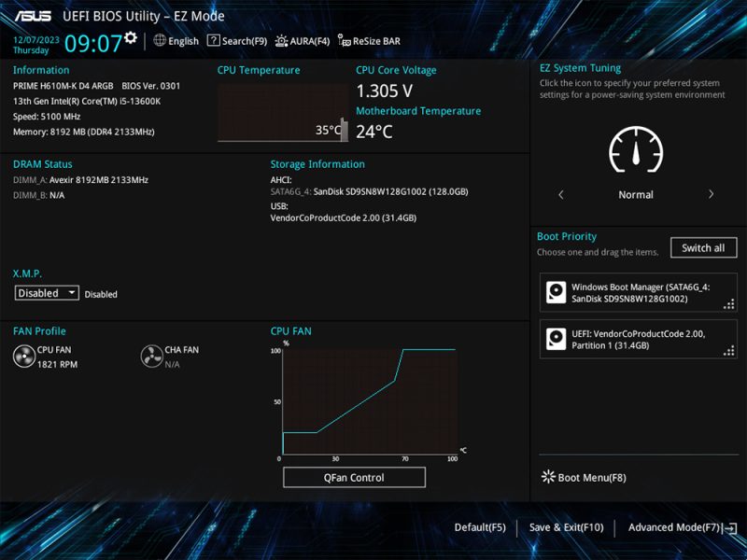Click the EZ System Tuning gauge icon
The width and height of the screenshot is (747, 560).
click(636, 149)
